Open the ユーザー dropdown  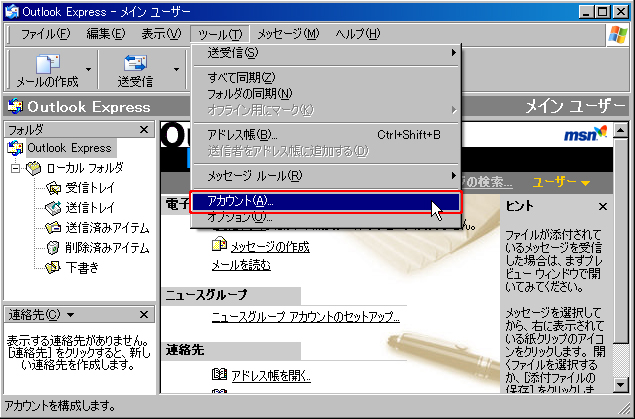point(561,183)
